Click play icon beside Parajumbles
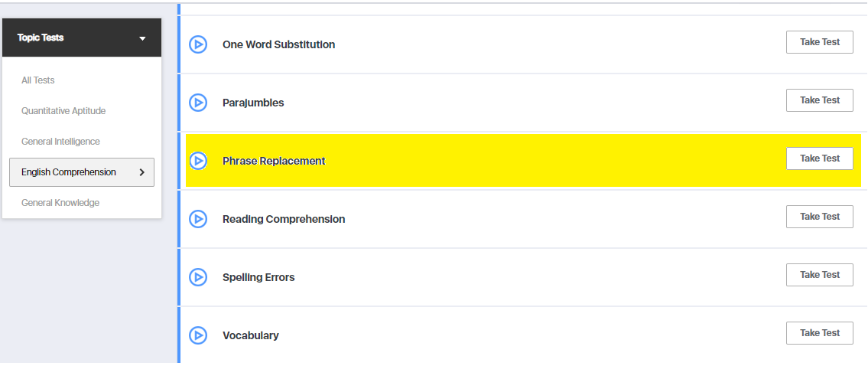Image resolution: width=868 pixels, height=366 pixels. (x=198, y=103)
